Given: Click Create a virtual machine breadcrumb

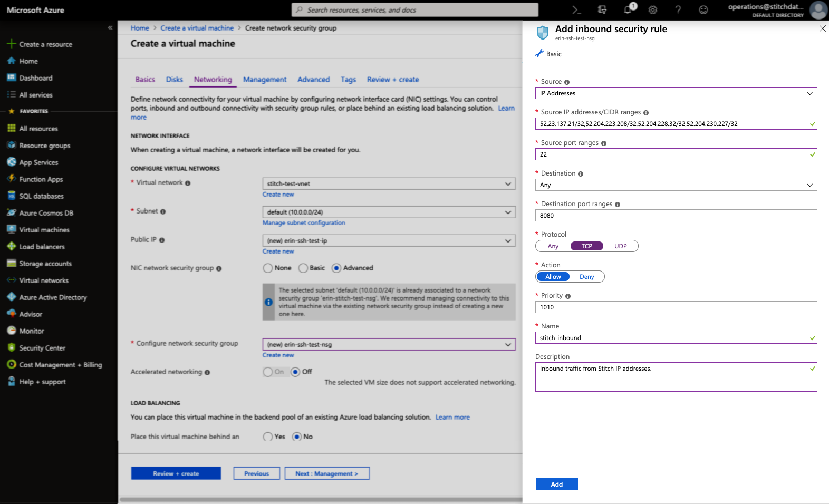Looking at the screenshot, I should click(197, 28).
